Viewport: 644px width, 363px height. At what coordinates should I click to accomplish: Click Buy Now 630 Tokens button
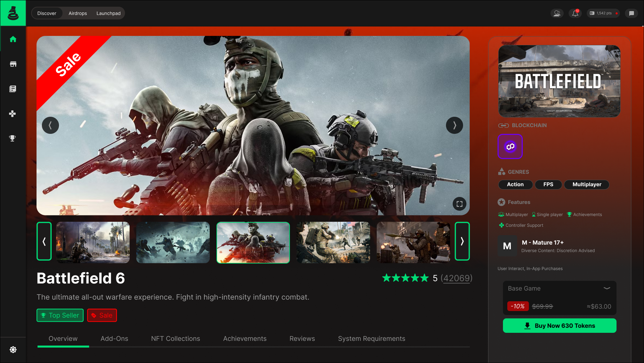pyautogui.click(x=559, y=325)
